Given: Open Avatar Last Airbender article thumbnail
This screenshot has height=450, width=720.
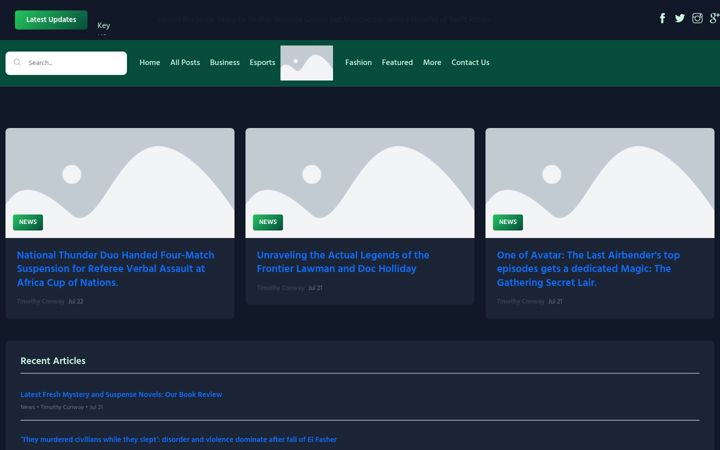Looking at the screenshot, I should click(x=600, y=183).
